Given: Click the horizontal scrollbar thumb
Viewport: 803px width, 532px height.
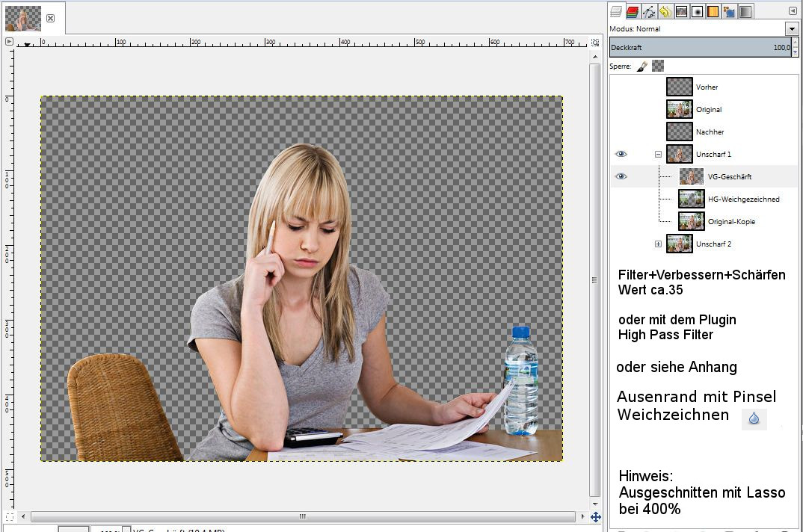Looking at the screenshot, I should click(x=303, y=516).
